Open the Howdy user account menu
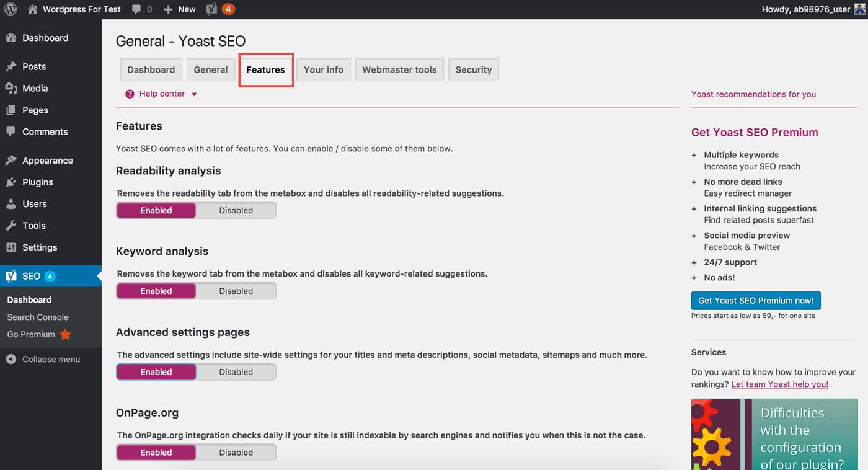 tap(812, 9)
